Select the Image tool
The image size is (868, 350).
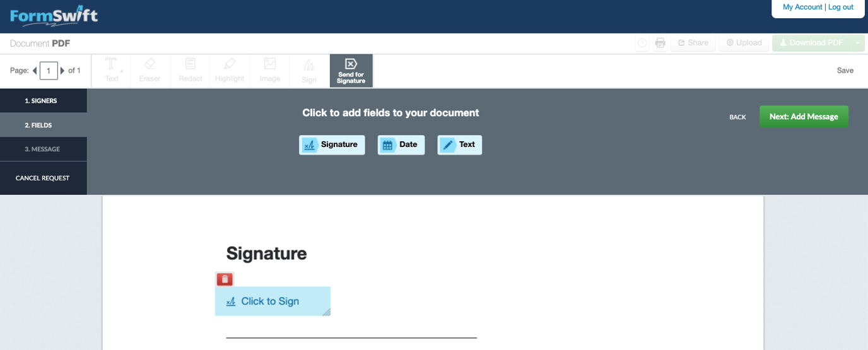pyautogui.click(x=270, y=71)
